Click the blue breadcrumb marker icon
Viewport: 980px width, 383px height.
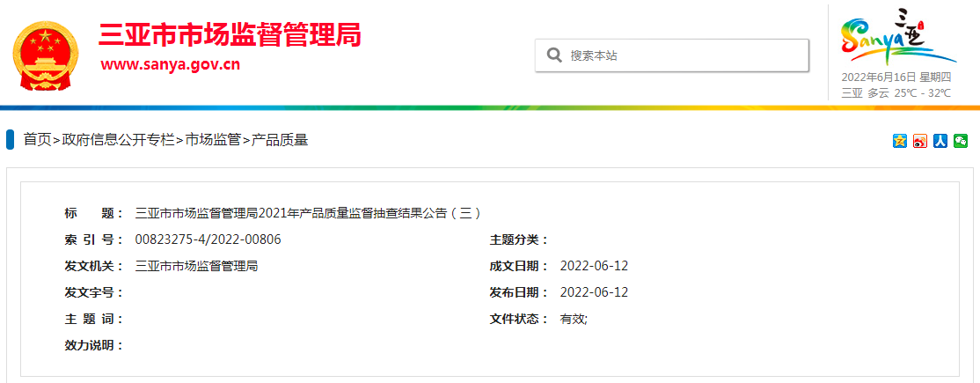pos(11,140)
